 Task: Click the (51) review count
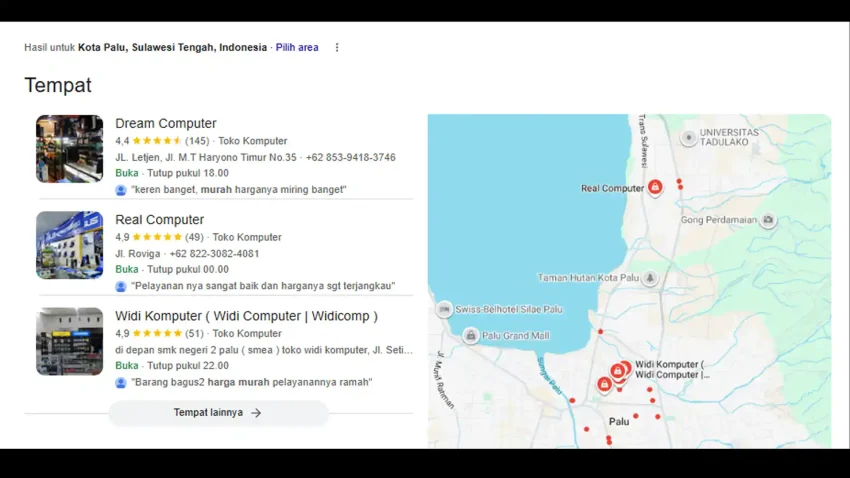pos(194,333)
